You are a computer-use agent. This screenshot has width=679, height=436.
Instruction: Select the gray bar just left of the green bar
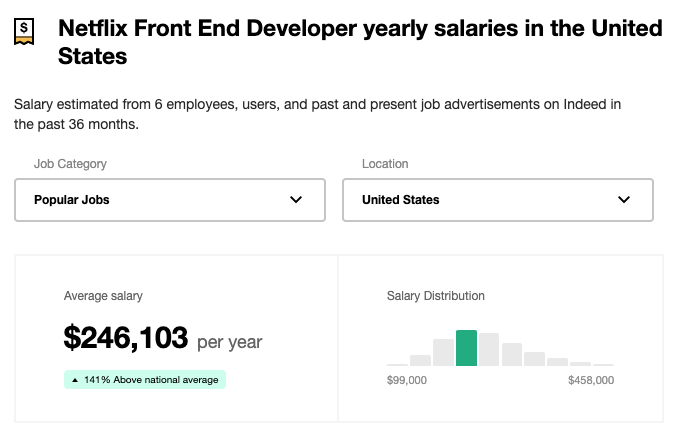pos(443,352)
